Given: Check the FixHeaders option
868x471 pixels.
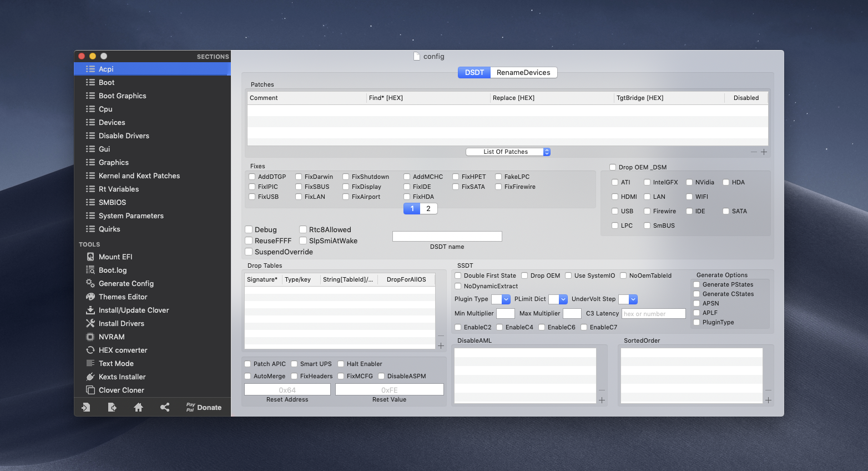Looking at the screenshot, I should pos(294,376).
